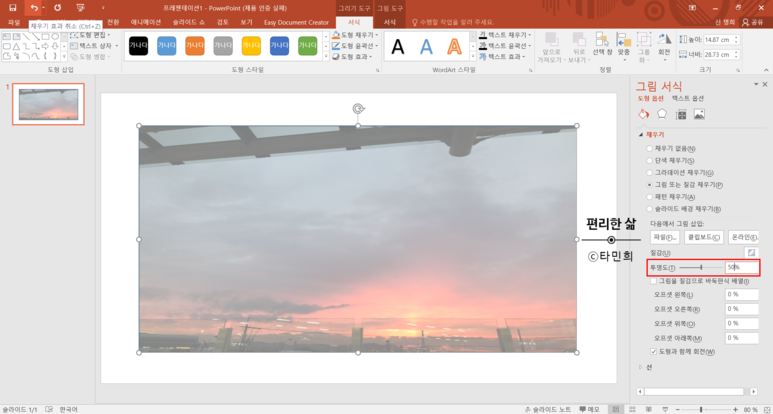The image size is (773, 414).
Task: Select the orange outlined WordArt A style
Action: point(455,47)
